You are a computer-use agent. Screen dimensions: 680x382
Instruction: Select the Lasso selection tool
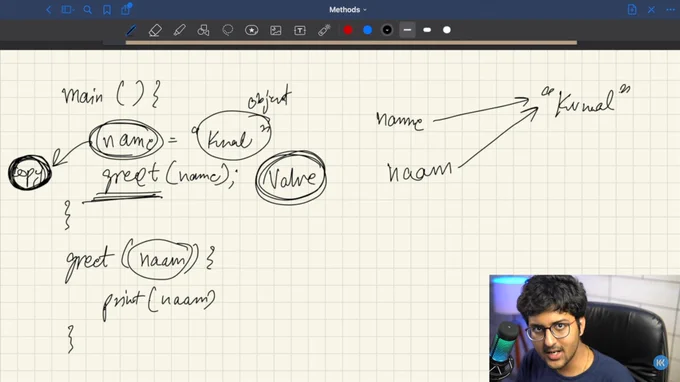[228, 30]
